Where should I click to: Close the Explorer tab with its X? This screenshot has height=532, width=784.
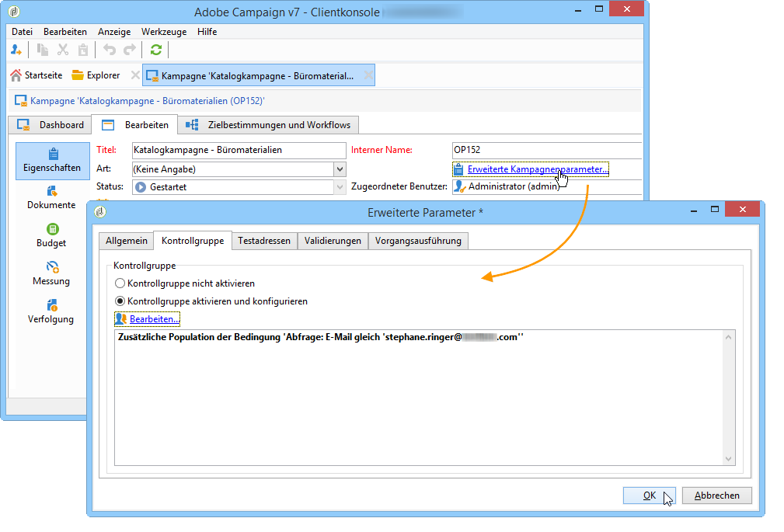[x=135, y=75]
